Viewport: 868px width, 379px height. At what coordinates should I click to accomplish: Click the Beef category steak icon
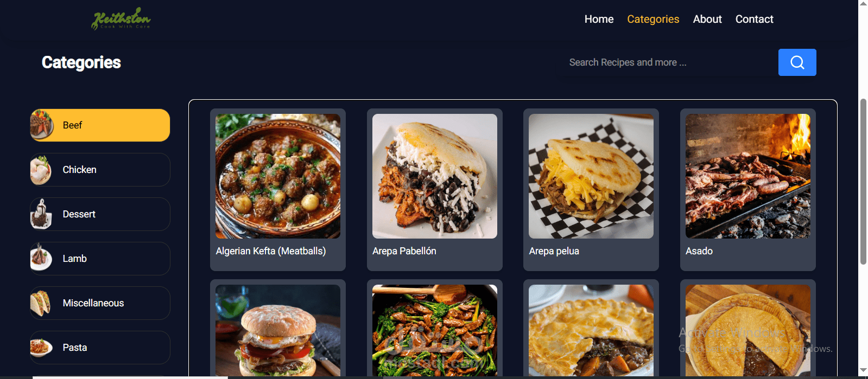[x=42, y=125]
